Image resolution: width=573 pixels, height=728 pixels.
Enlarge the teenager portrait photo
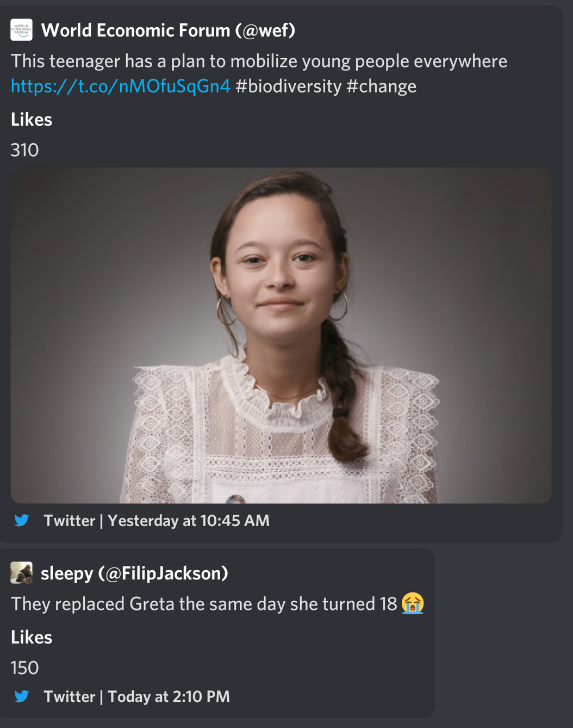pos(281,335)
